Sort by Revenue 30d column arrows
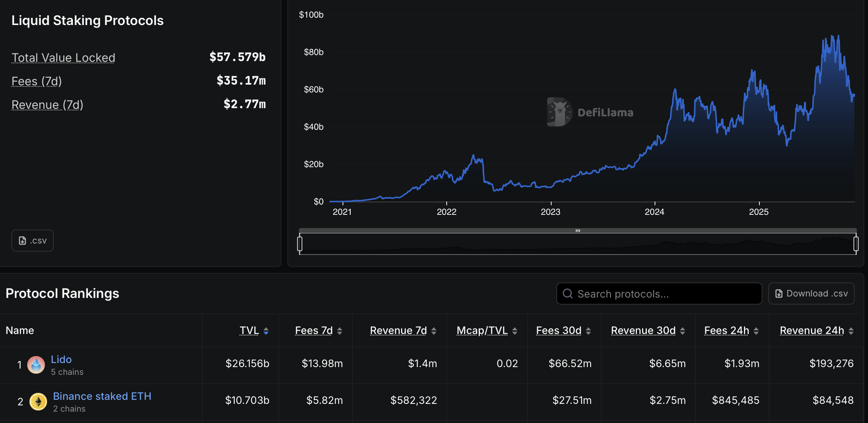Viewport: 868px width, 423px height. pos(683,331)
